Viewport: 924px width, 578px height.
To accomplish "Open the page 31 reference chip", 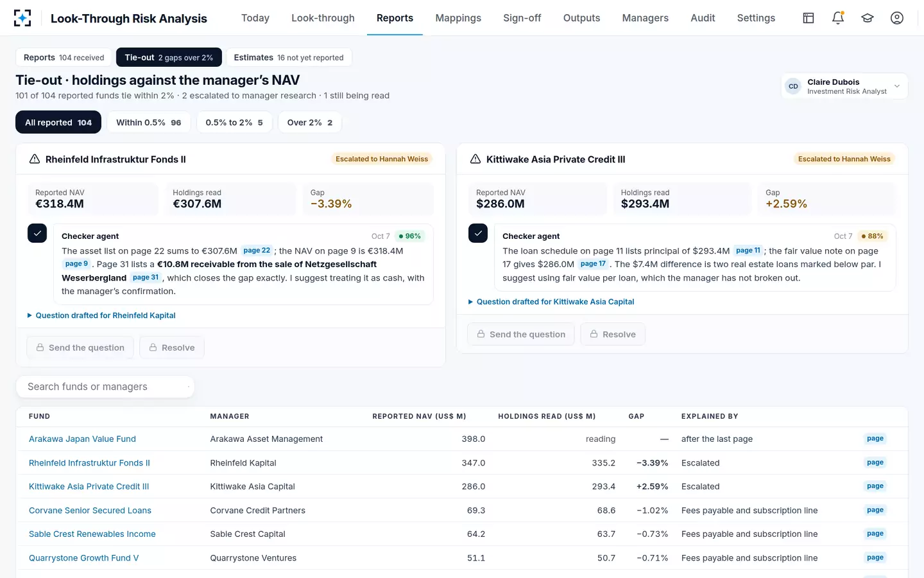I will tap(146, 277).
